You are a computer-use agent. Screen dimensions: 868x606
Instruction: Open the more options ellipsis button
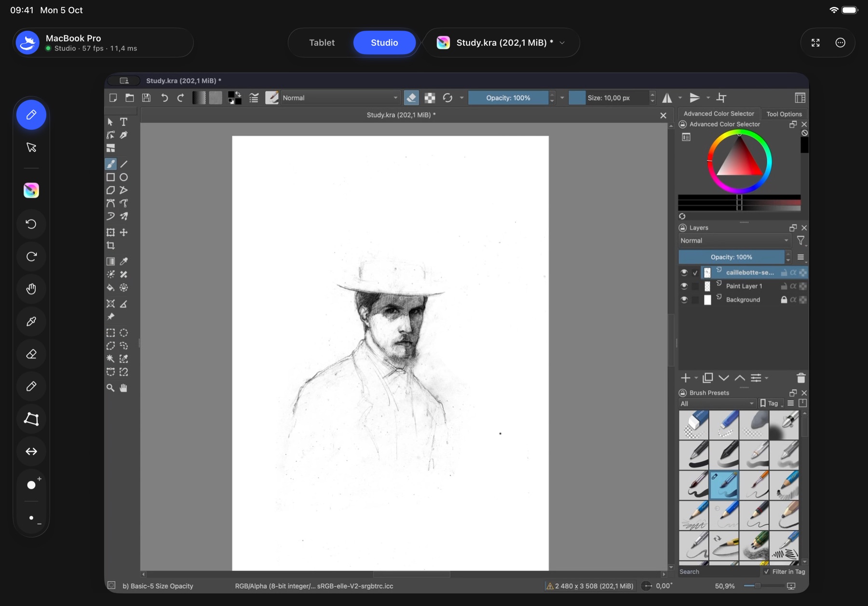pyautogui.click(x=841, y=43)
